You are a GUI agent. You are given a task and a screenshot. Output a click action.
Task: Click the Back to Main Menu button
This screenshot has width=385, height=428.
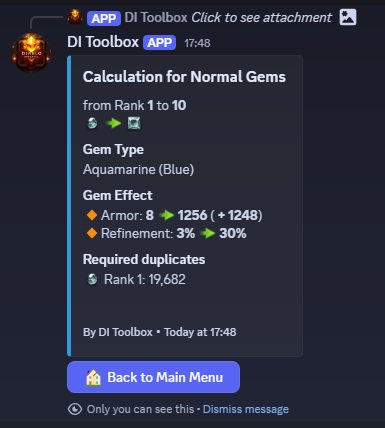pos(153,377)
